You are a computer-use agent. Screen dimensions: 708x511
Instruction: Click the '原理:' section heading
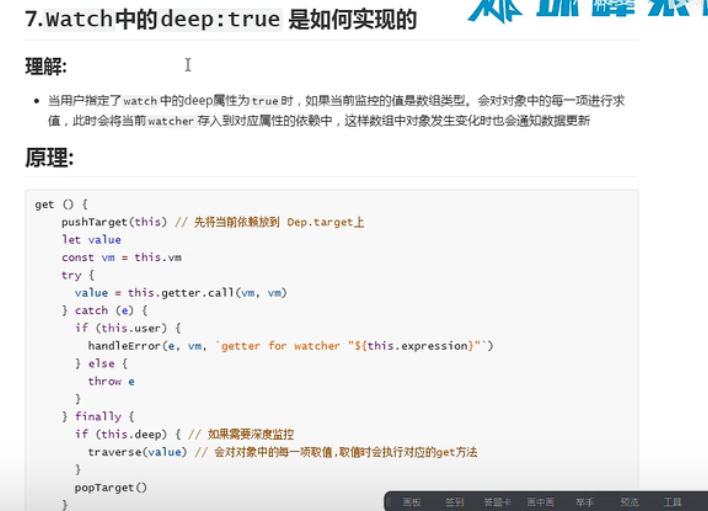pos(49,158)
